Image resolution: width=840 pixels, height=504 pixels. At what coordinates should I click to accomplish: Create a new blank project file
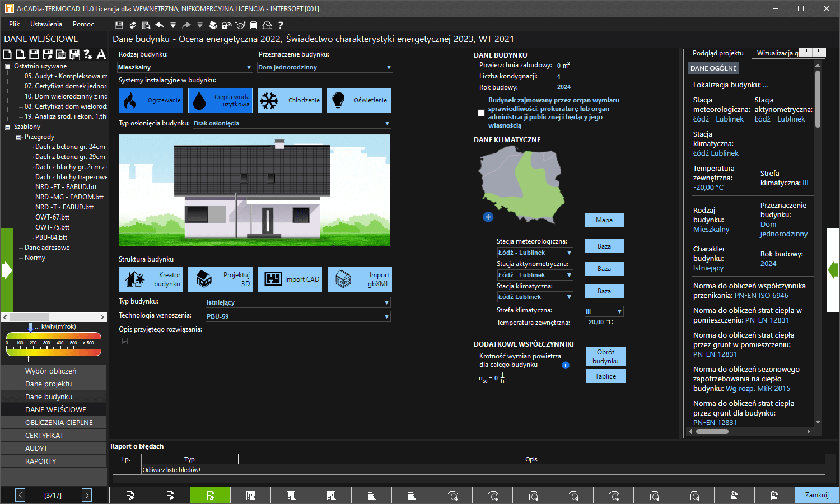pyautogui.click(x=7, y=54)
